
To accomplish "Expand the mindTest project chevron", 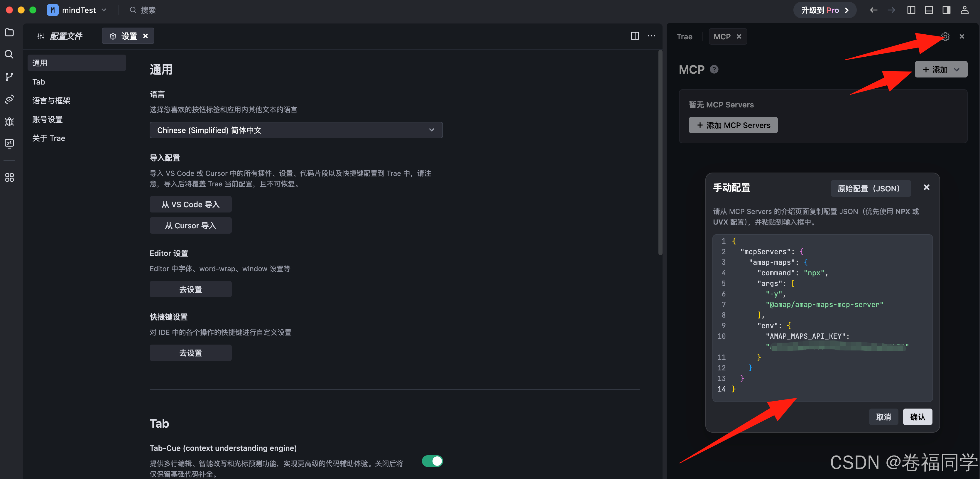I will 104,10.
